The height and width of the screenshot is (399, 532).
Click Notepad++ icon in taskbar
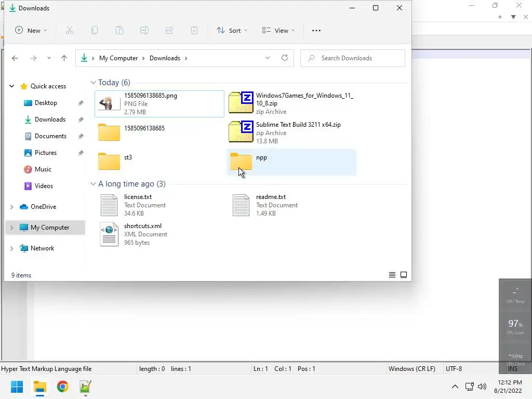(x=85, y=387)
